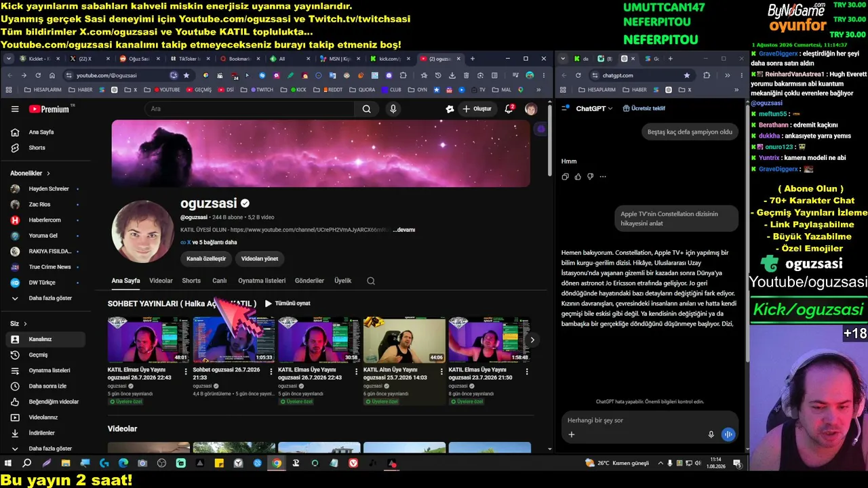This screenshot has width=868, height=488.
Task: Reload the YouTube page
Action: tap(38, 75)
